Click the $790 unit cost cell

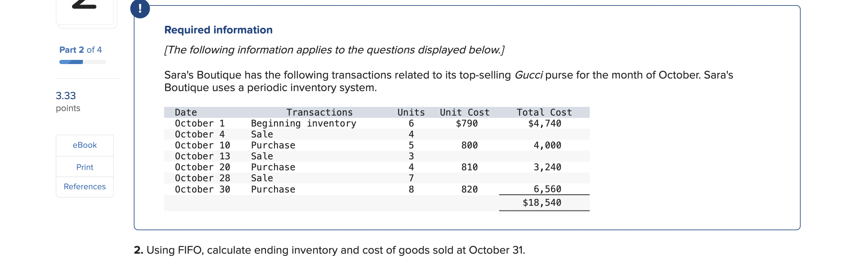coord(466,124)
